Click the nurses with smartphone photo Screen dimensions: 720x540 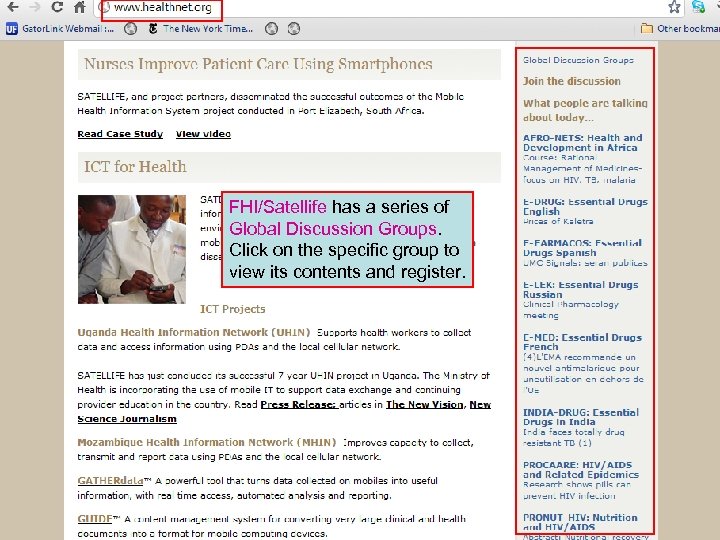coord(132,249)
